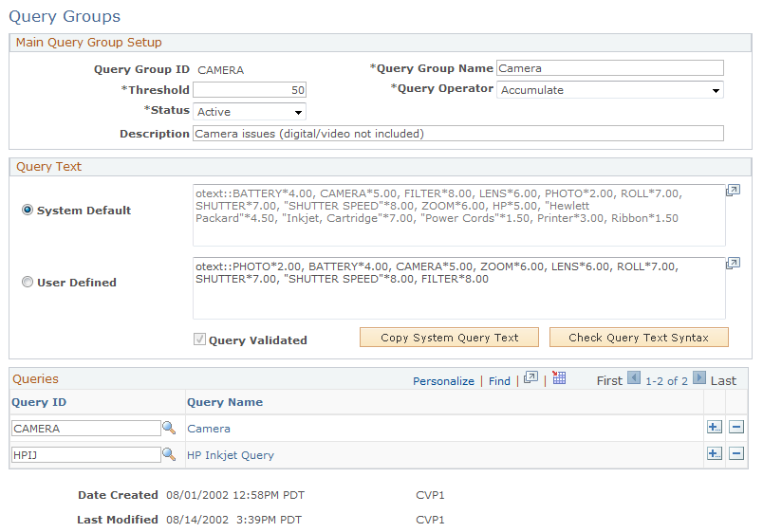The height and width of the screenshot is (532, 763).
Task: Click the Description text field
Action: point(458,134)
